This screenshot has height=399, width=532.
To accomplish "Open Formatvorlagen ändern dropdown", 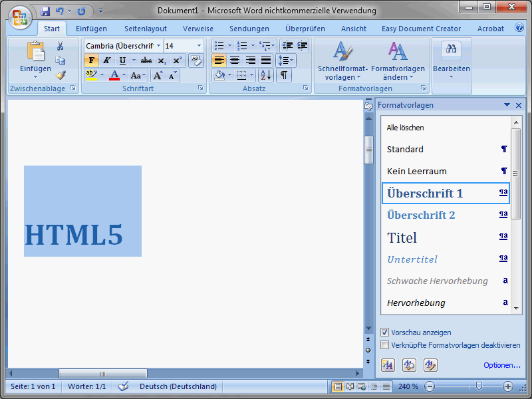I will (x=398, y=61).
